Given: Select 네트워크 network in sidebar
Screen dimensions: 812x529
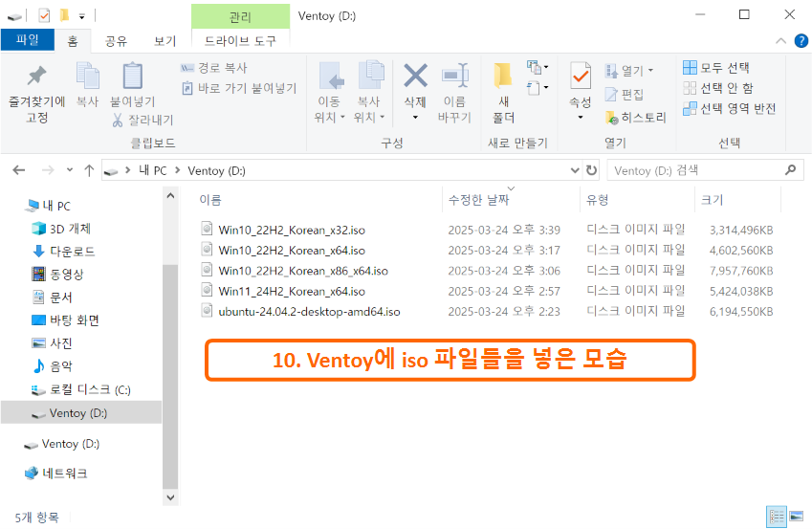Looking at the screenshot, I should tap(56, 474).
